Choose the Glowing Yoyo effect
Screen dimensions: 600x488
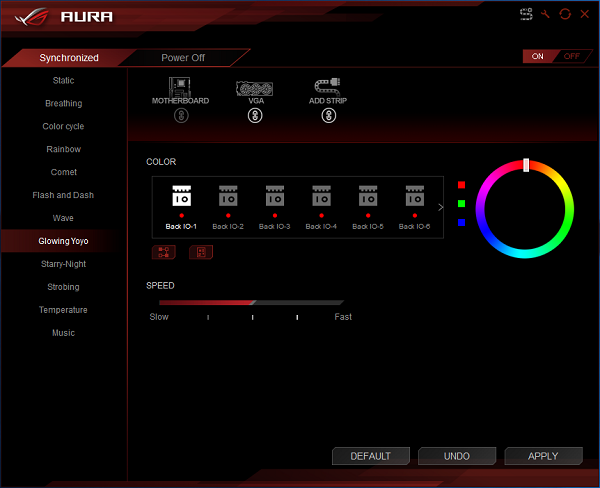coord(64,241)
